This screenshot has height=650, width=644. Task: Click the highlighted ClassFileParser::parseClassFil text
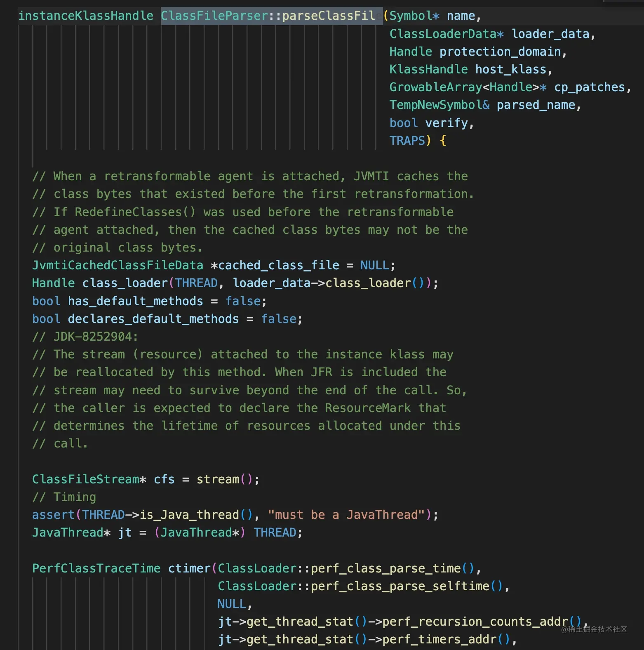[x=272, y=16]
